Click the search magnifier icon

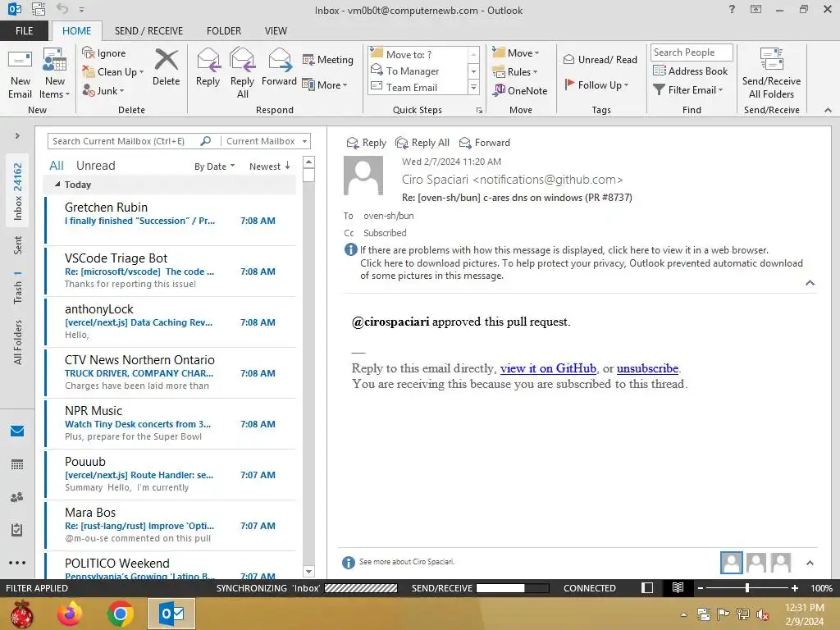[x=205, y=141]
